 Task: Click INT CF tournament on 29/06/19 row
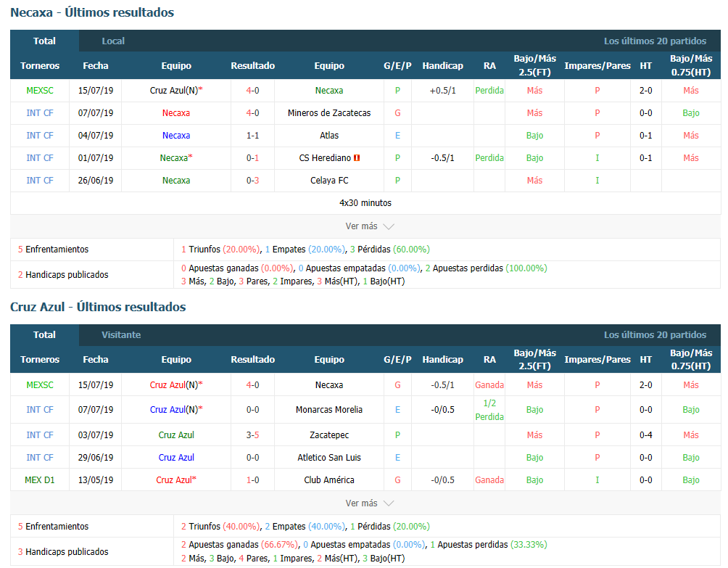pos(40,458)
